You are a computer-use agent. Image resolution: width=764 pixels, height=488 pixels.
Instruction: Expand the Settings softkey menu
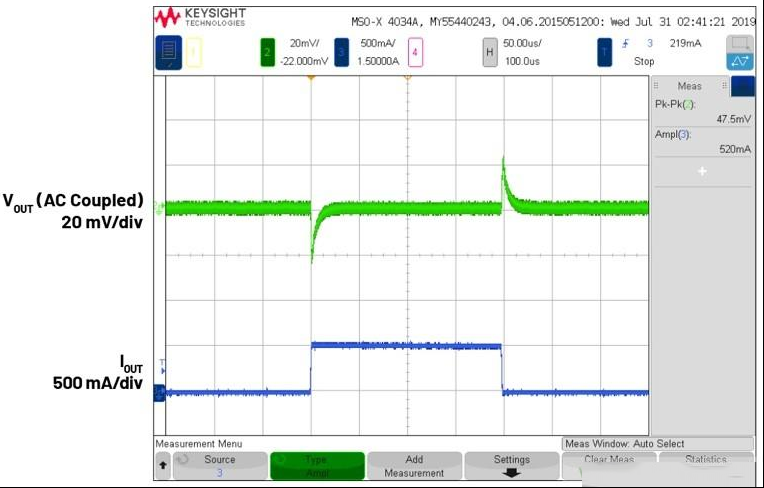point(512,466)
